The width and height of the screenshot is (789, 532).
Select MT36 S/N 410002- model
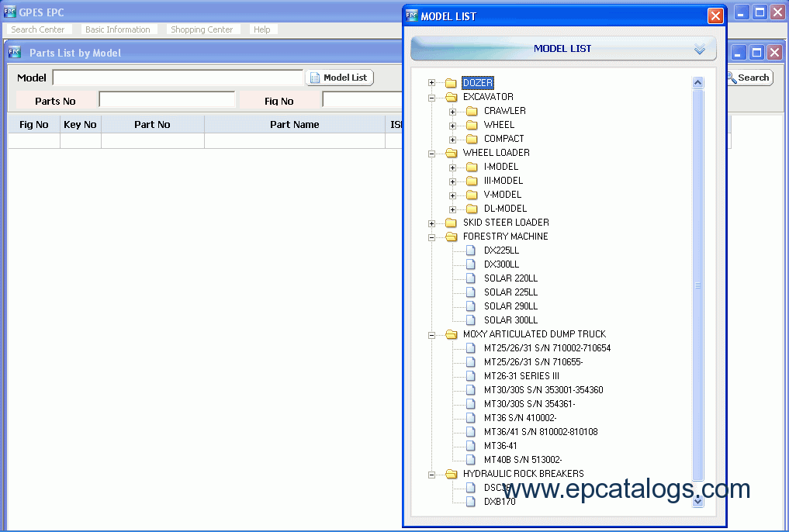tap(521, 418)
